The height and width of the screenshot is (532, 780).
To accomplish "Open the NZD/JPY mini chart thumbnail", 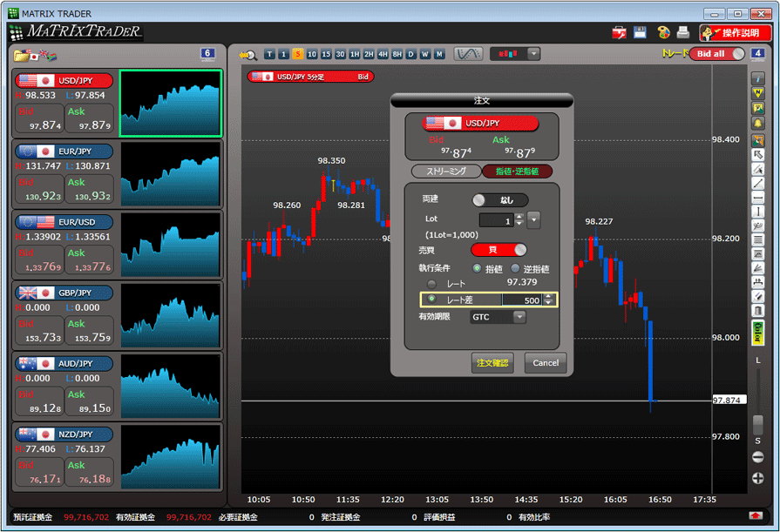I will [x=170, y=456].
